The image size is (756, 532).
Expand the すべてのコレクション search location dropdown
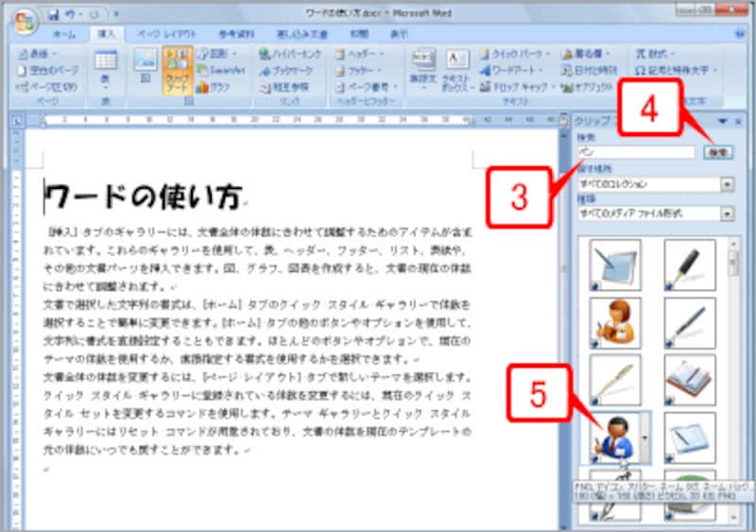pyautogui.click(x=727, y=183)
